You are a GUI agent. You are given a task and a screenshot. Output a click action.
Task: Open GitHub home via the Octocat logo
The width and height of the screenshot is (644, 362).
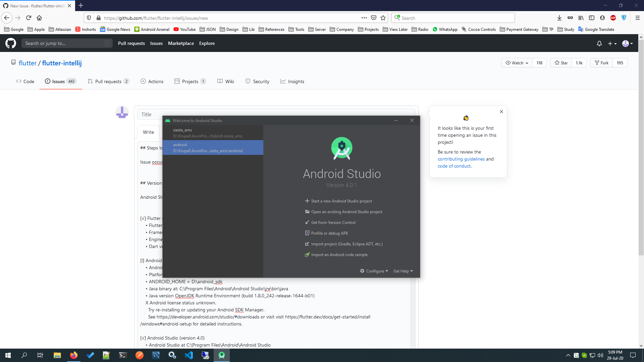(x=10, y=43)
